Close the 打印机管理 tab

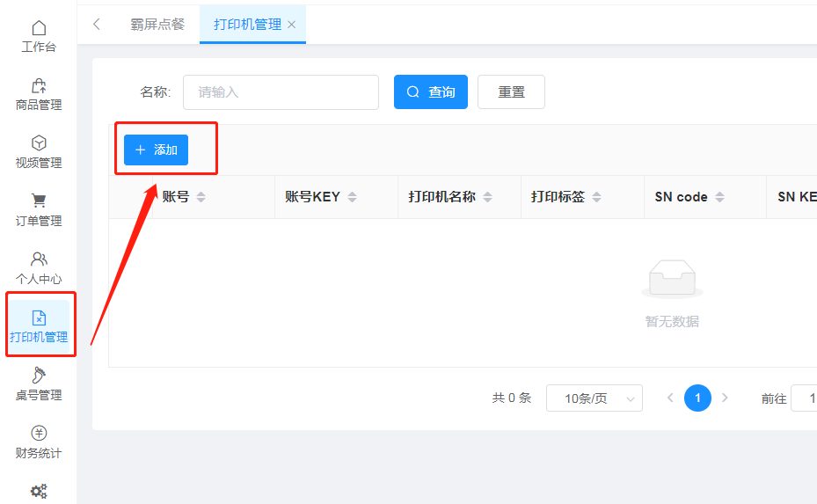coord(292,25)
